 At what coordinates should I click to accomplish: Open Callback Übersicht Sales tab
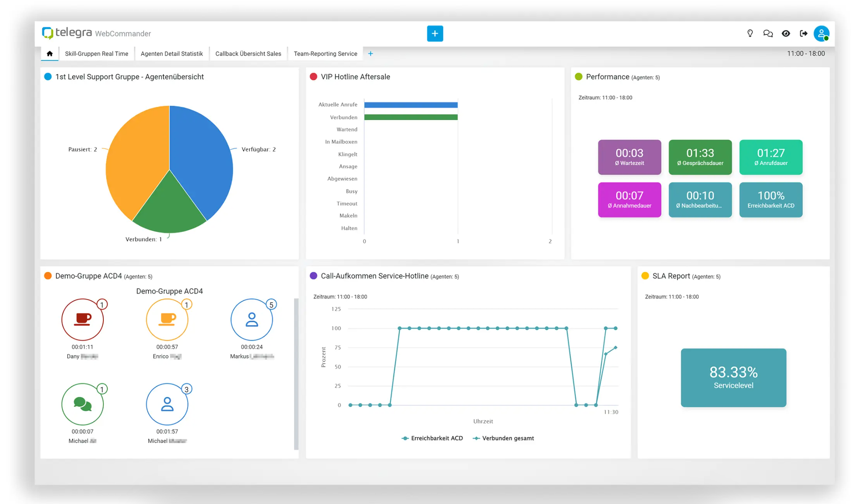[x=248, y=54]
